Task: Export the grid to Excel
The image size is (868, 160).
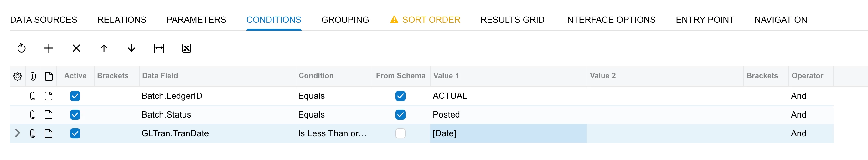Action: pyautogui.click(x=187, y=48)
